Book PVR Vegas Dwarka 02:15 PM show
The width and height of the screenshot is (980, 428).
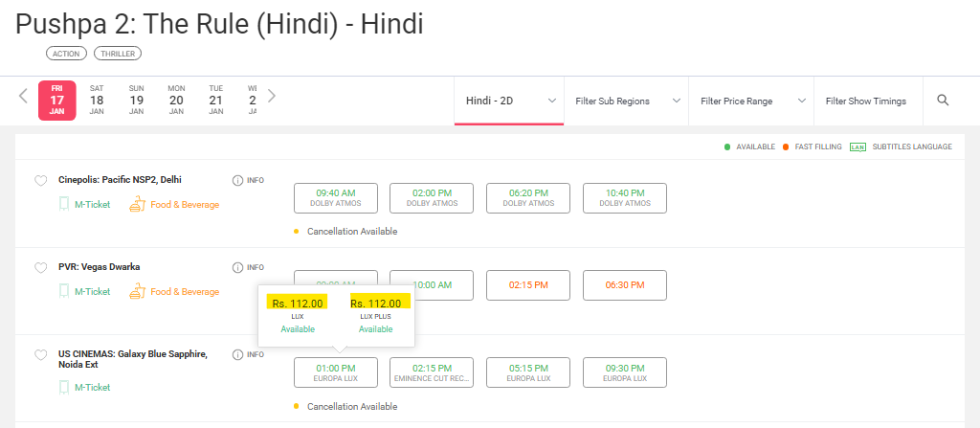coord(528,284)
